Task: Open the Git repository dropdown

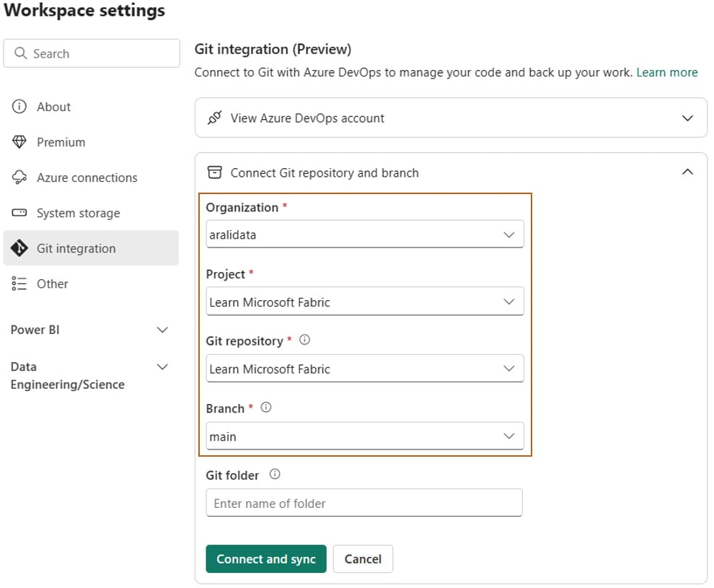Action: 365,368
